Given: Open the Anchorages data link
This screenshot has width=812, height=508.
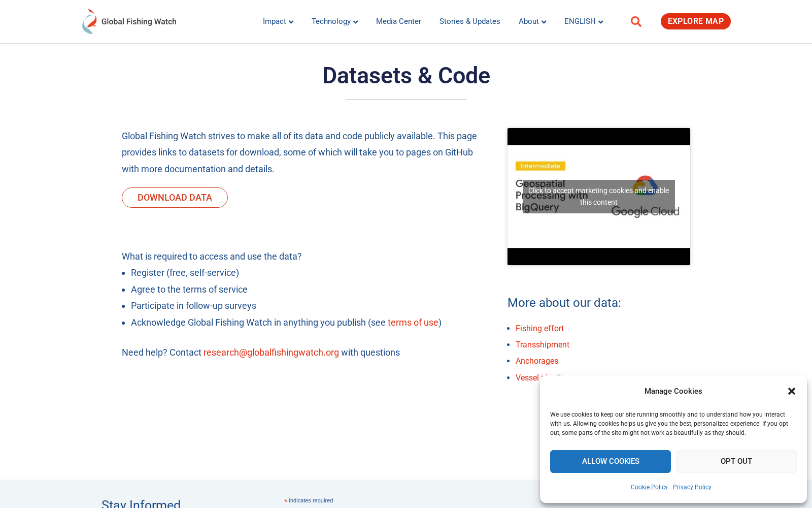Looking at the screenshot, I should point(537,361).
